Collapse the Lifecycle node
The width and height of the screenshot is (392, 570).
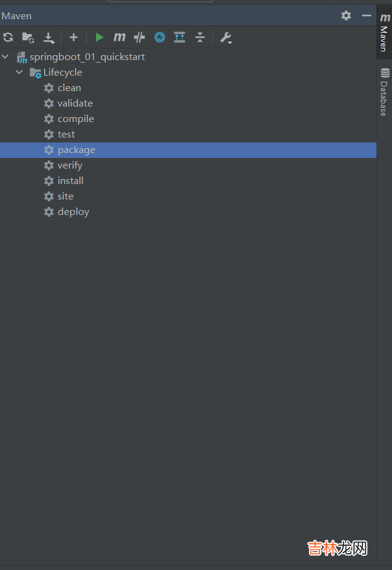19,72
